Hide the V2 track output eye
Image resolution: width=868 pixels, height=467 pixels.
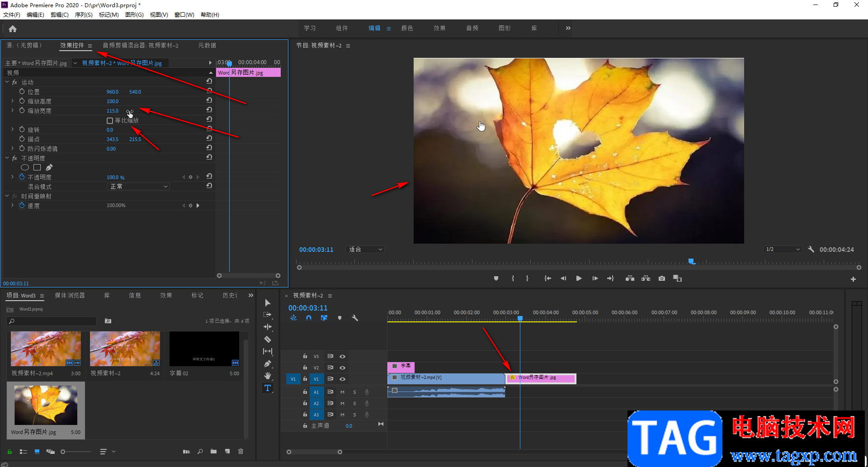(343, 368)
